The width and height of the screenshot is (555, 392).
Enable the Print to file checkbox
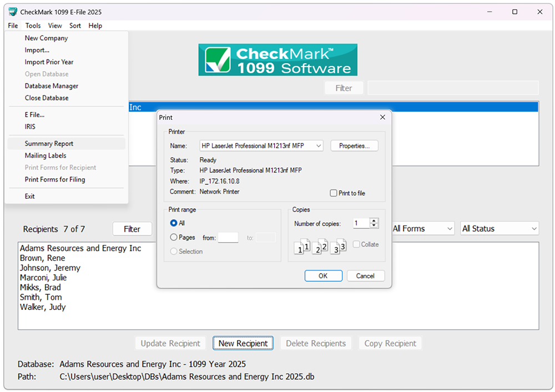point(334,193)
